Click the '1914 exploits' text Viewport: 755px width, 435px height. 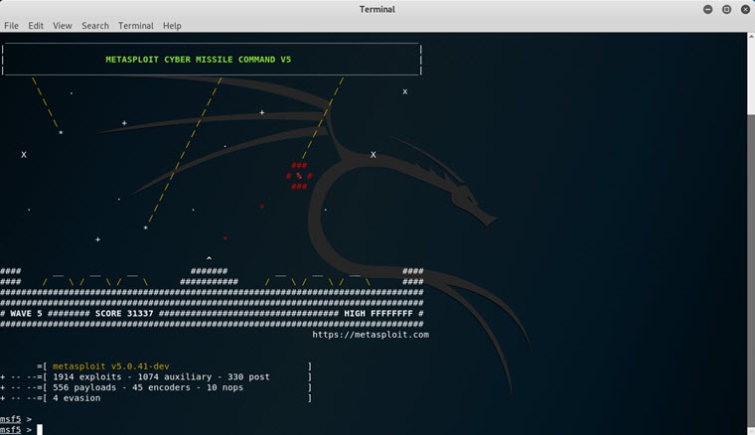click(87, 377)
